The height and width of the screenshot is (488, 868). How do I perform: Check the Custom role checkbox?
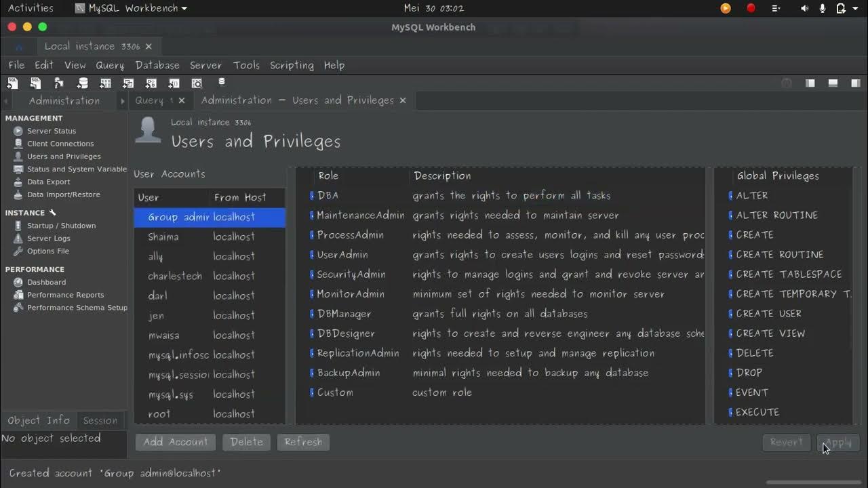point(312,392)
